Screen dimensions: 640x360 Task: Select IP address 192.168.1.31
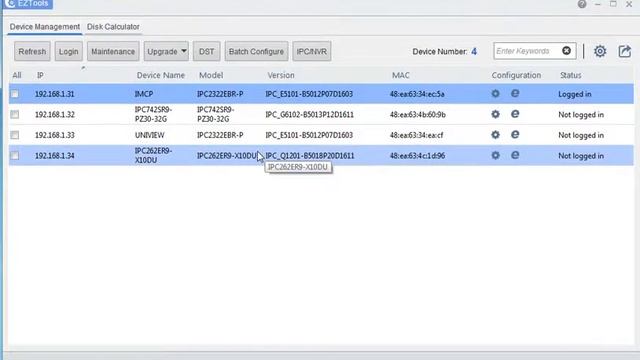(x=55, y=94)
